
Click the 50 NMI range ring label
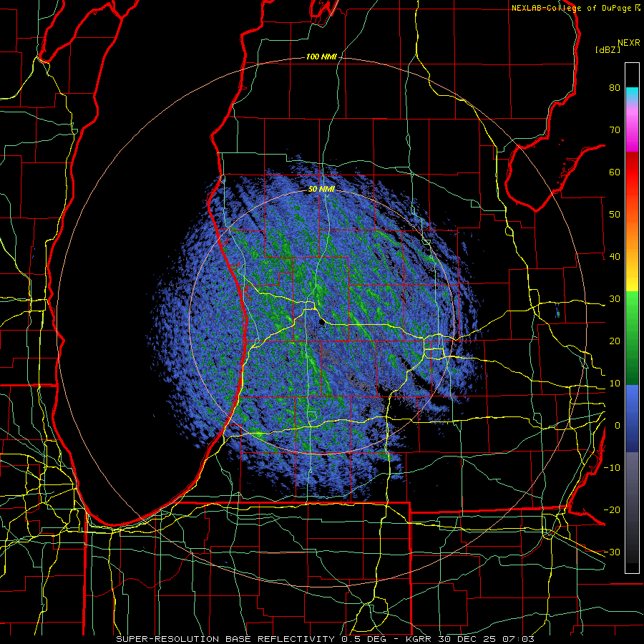tap(321, 190)
